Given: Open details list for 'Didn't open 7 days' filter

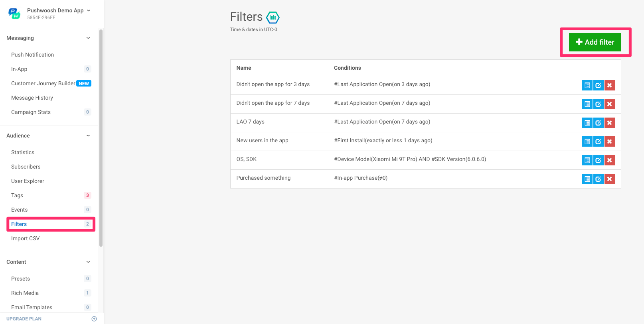Looking at the screenshot, I should click(x=587, y=104).
